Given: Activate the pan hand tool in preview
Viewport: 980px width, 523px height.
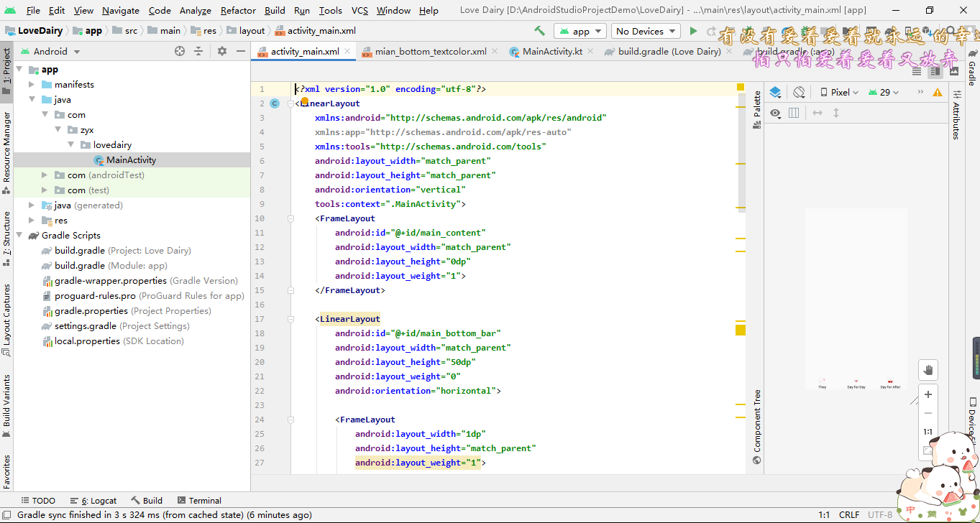Looking at the screenshot, I should point(928,370).
